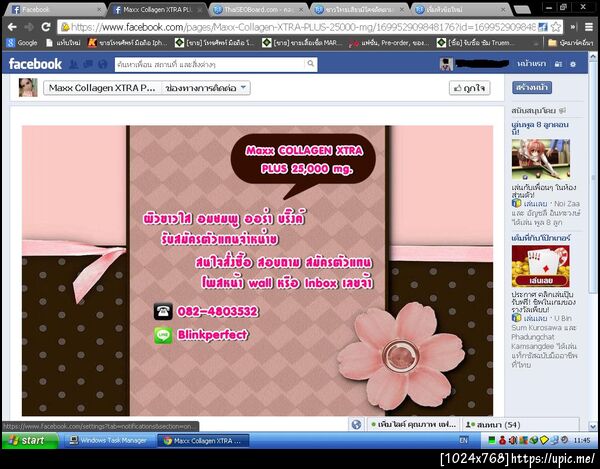Switch to ThaiSEOBoard.com tab
The image size is (600, 469).
tap(258, 10)
